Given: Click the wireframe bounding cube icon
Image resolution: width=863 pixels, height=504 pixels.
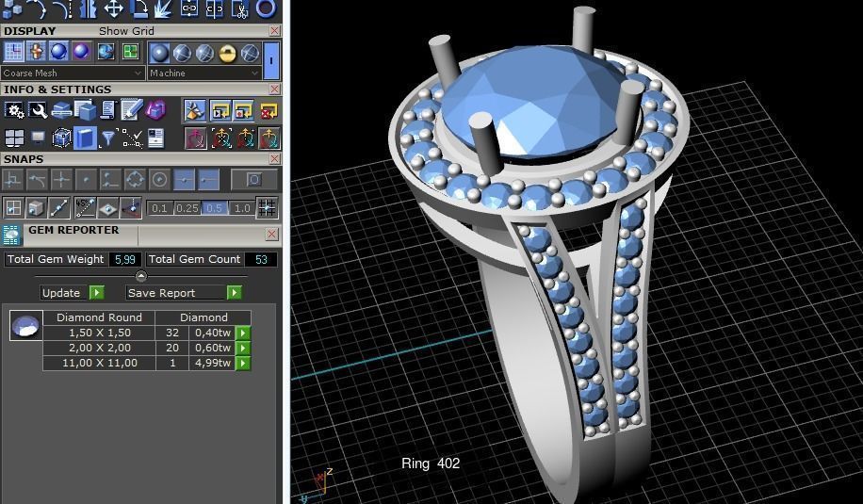Looking at the screenshot, I should pos(61,138).
